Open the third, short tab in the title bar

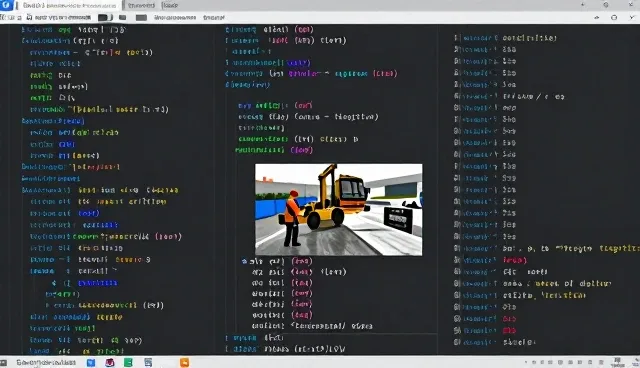[170, 5]
